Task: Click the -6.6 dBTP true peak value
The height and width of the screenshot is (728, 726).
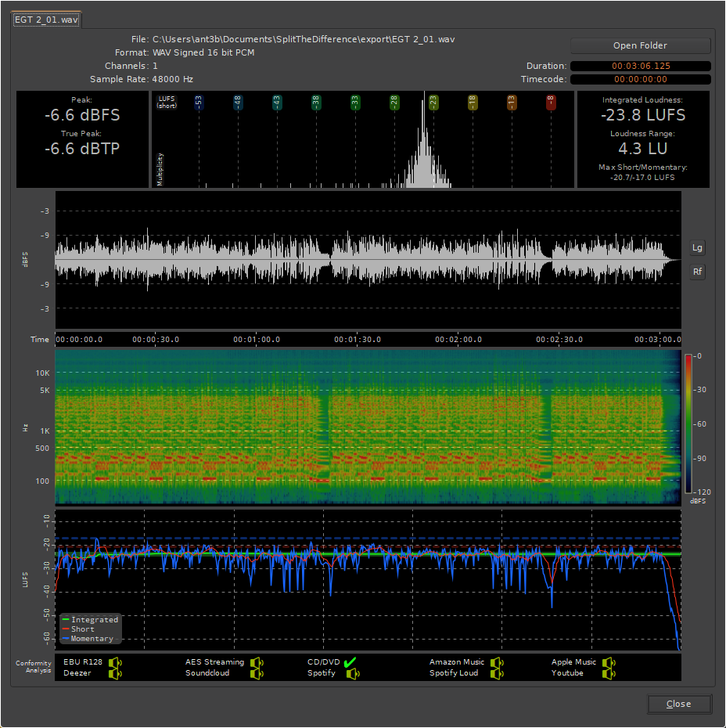Action: click(82, 149)
